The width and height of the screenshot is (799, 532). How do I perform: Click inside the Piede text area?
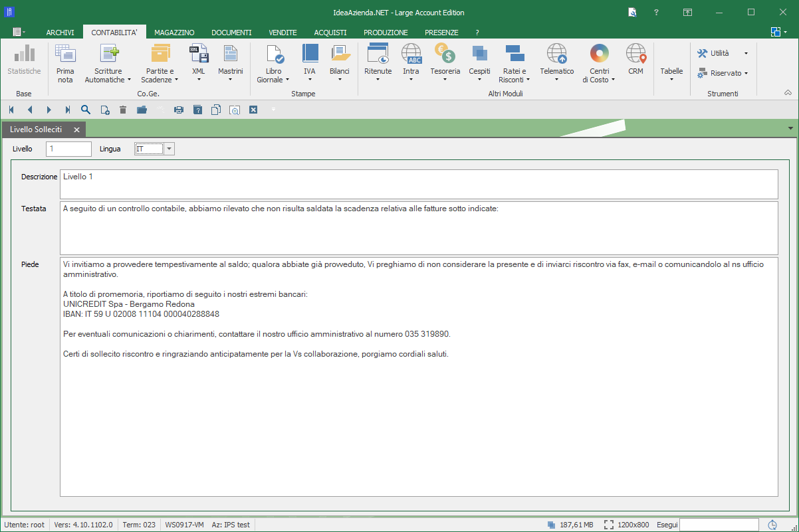point(419,377)
